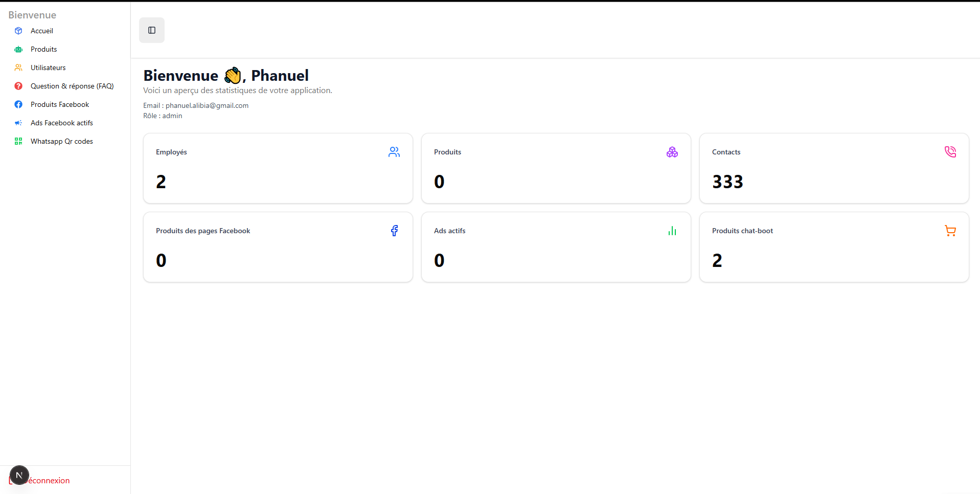Toggle the sidebar panel button
Screen dimensions: 980x494
[152, 30]
